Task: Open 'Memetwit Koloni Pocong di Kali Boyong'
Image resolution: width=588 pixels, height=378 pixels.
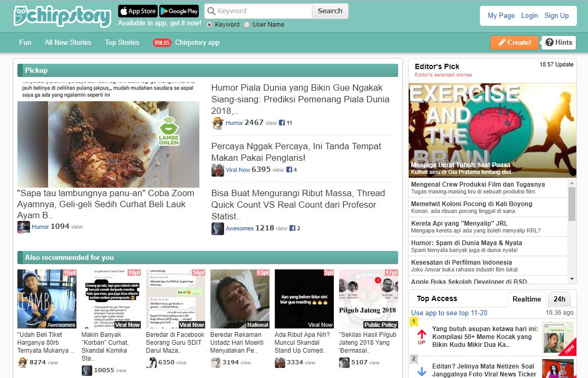Action: [x=471, y=204]
